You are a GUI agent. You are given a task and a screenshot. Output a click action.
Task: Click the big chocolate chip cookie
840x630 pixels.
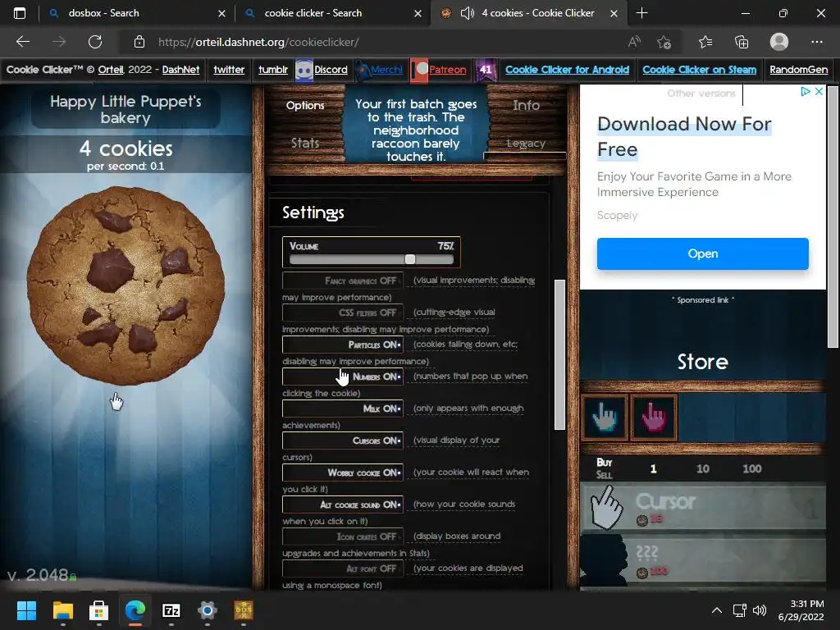pyautogui.click(x=126, y=285)
